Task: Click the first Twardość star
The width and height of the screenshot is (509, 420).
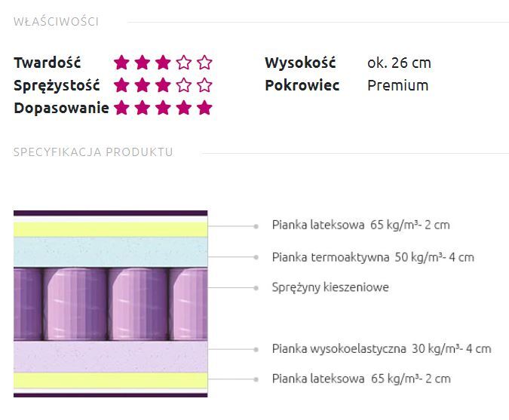Action: (x=122, y=63)
